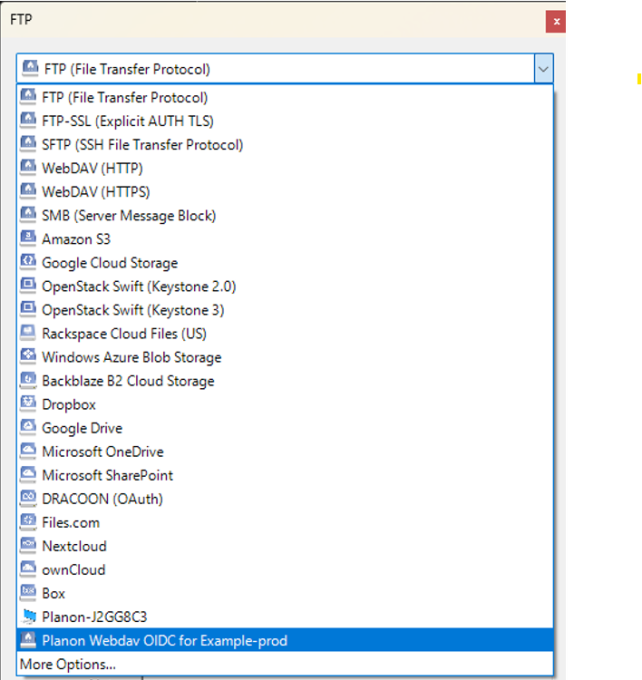
Task: Choose Nextcloud from the list
Action: pyautogui.click(x=285, y=546)
